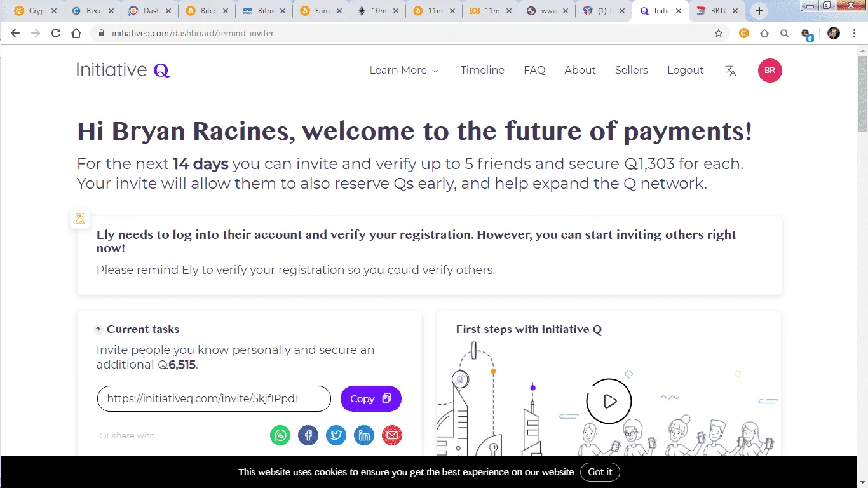Bookmark this page with the star icon

point(719,33)
